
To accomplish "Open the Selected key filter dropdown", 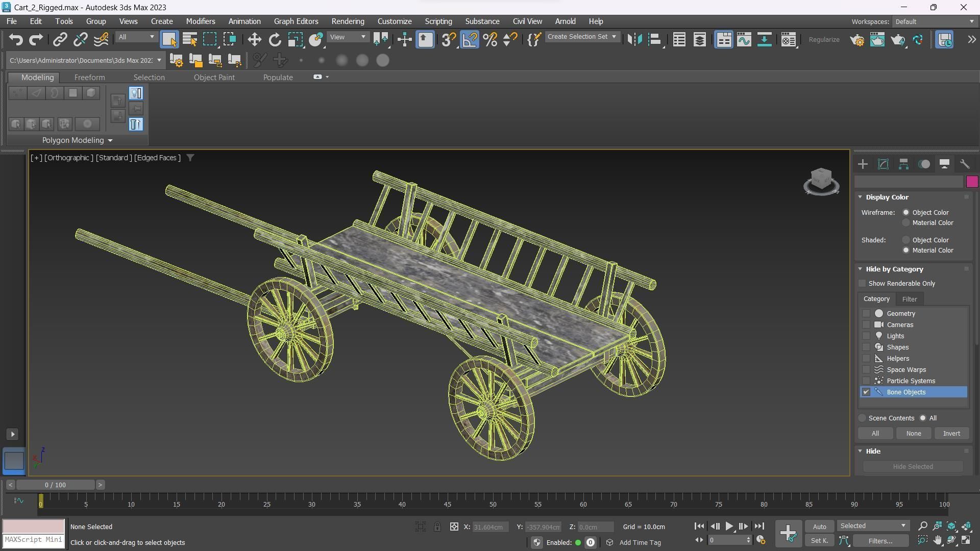I will click(x=873, y=526).
